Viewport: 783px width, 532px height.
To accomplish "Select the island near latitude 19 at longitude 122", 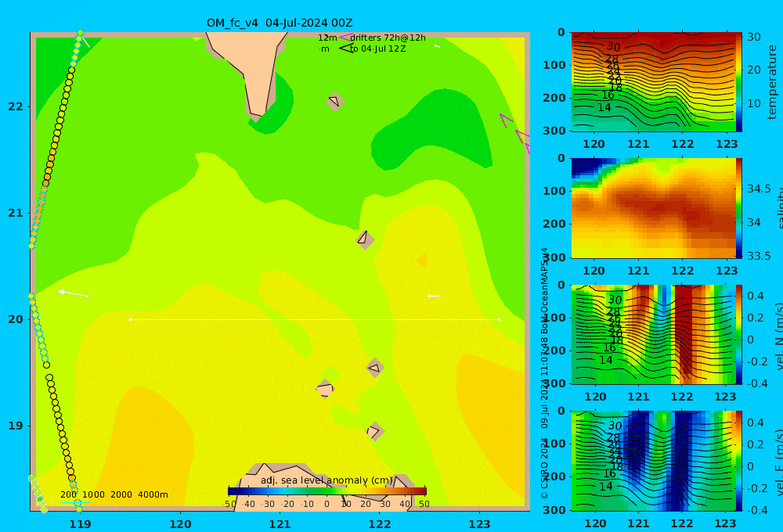I will pyautogui.click(x=375, y=431).
